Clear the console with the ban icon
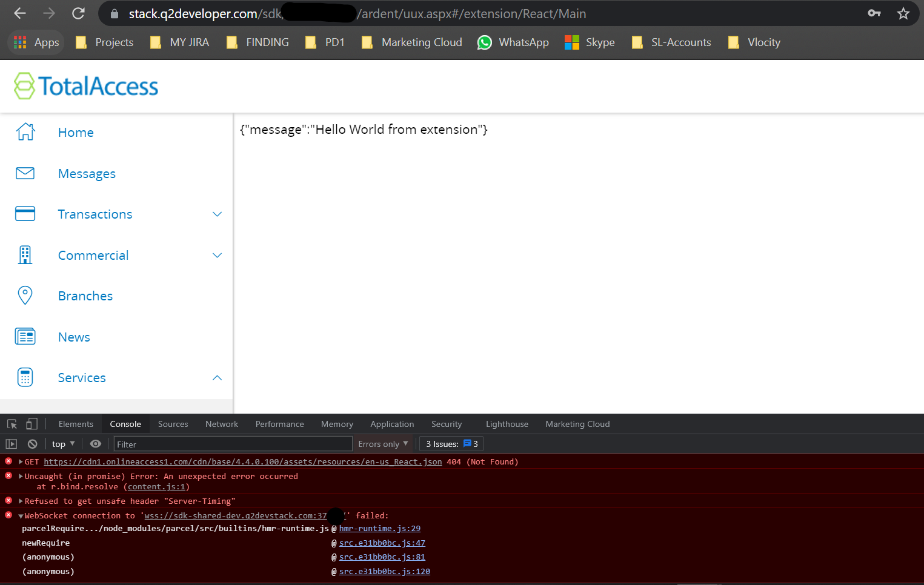The image size is (924, 585). coord(33,444)
